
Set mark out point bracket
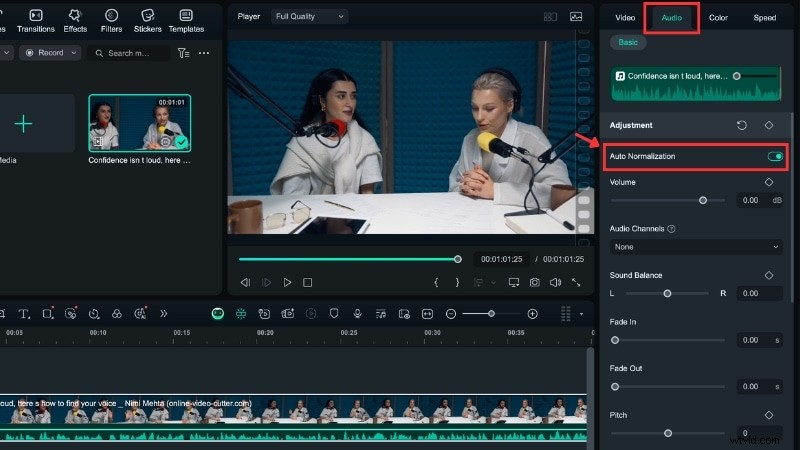click(457, 283)
